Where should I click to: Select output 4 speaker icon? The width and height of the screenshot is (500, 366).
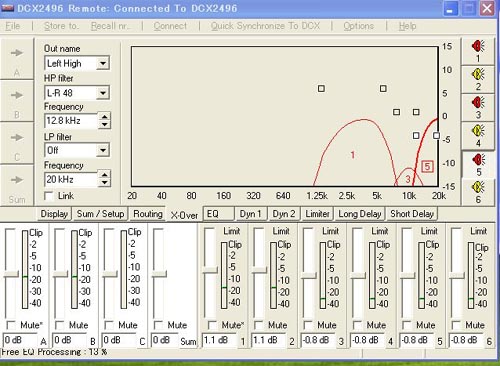478,135
